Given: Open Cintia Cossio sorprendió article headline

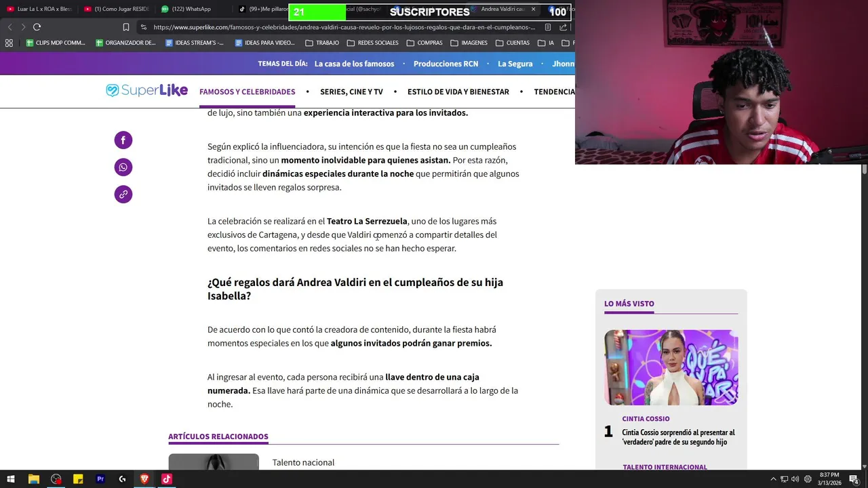Looking at the screenshot, I should point(678,437).
